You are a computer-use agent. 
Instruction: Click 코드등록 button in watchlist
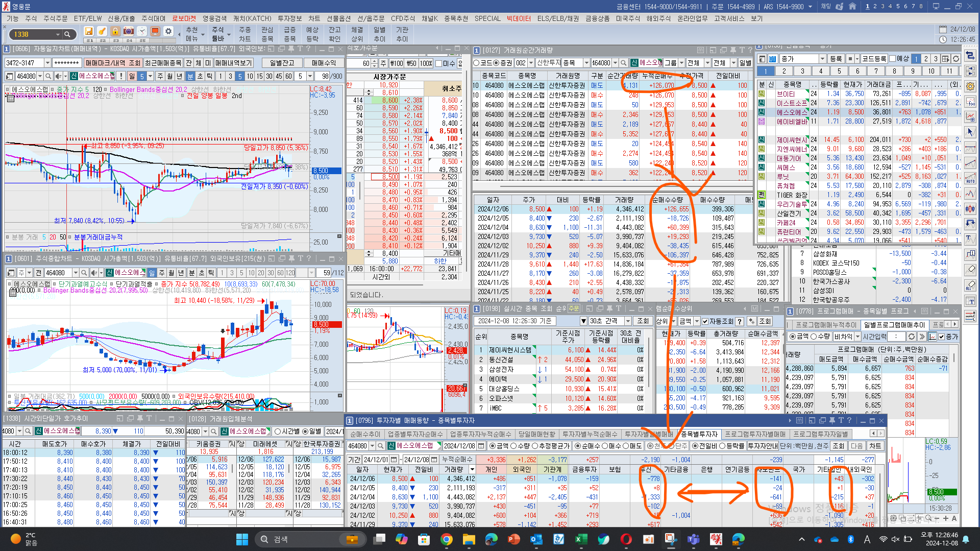(874, 59)
